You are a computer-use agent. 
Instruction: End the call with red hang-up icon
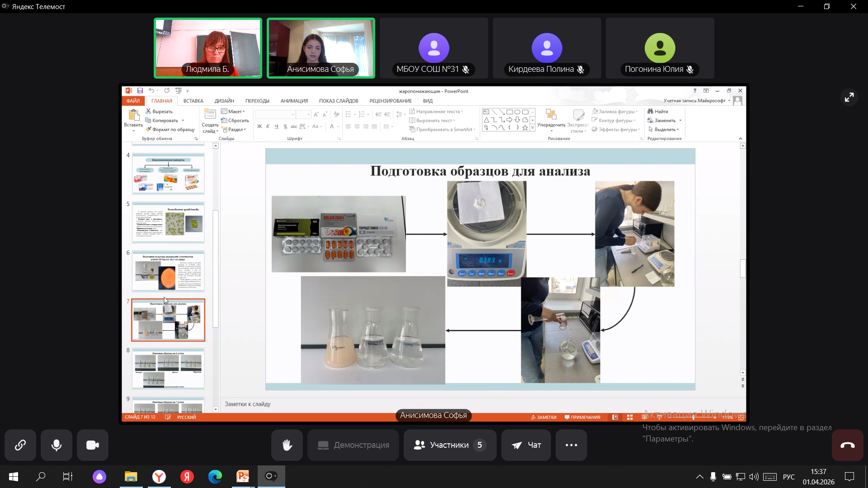point(847,445)
